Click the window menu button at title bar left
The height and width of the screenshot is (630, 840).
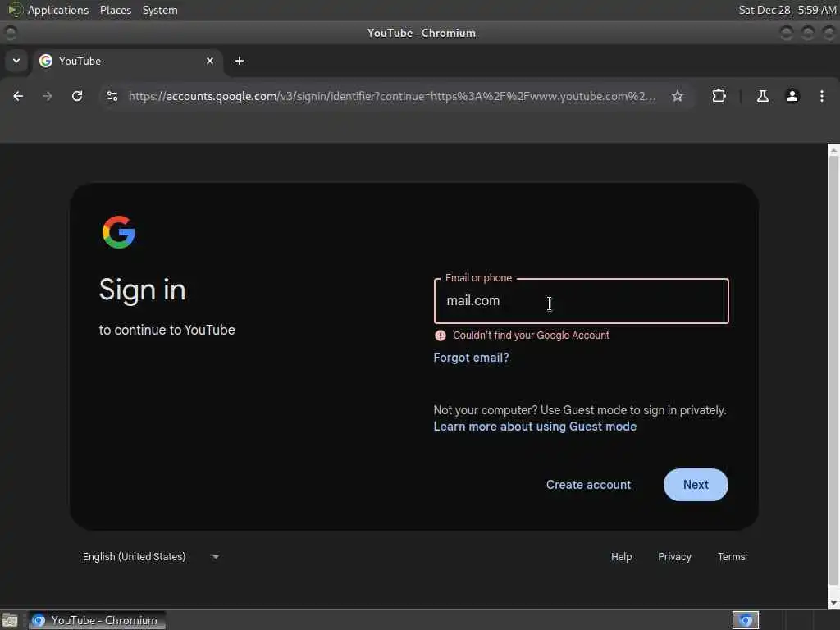click(x=10, y=33)
